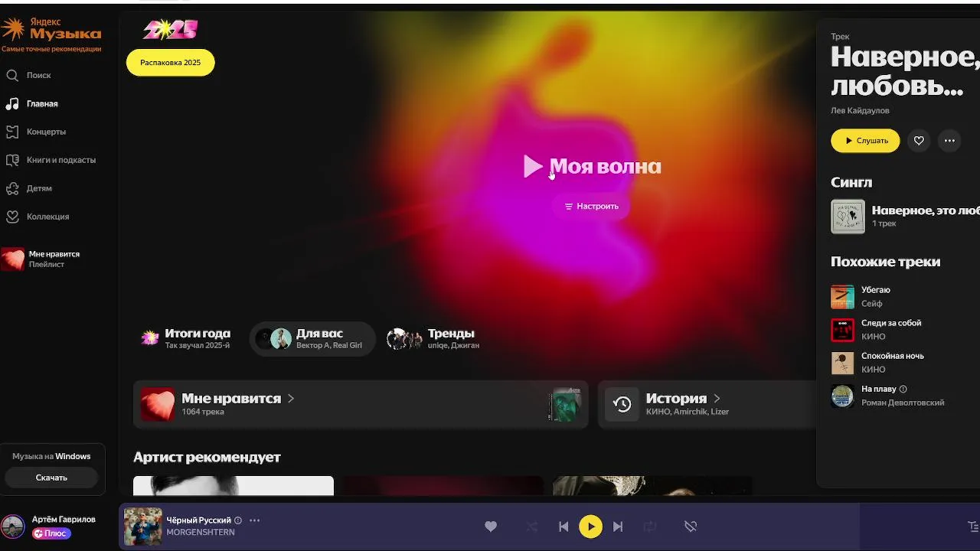Viewport: 980px width, 551px height.
Task: Click the yellow Слушать button
Action: point(865,141)
